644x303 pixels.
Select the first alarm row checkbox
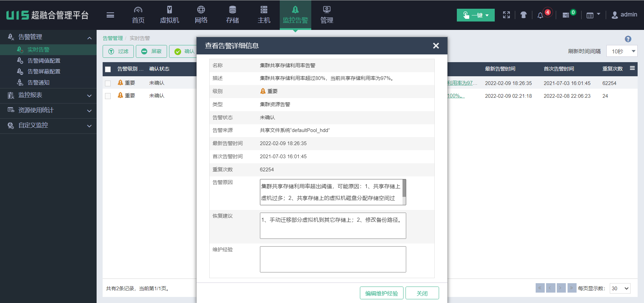tap(108, 83)
